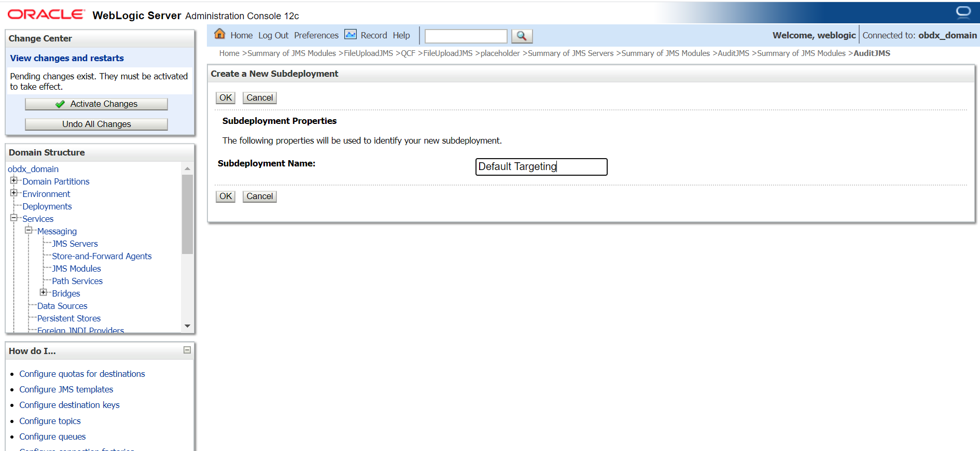The width and height of the screenshot is (980, 451).
Task: Click the bottom Cancel button
Action: click(260, 196)
